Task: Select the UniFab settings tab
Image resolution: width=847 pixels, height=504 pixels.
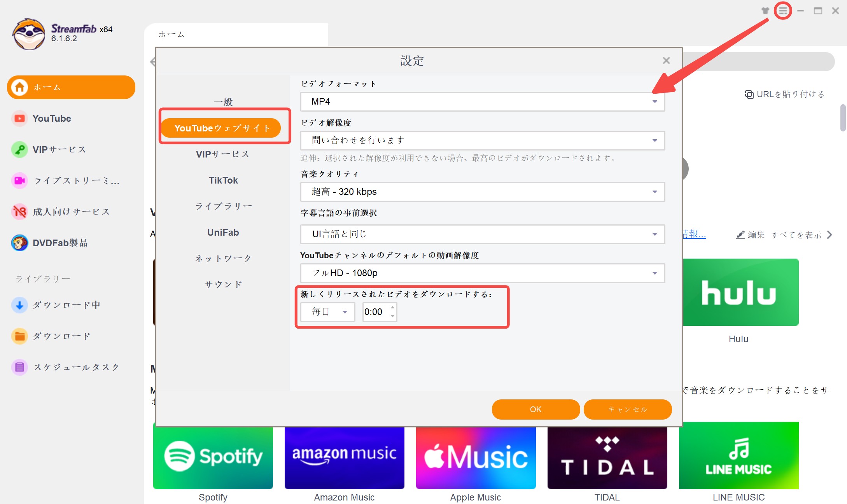Action: coord(223,232)
